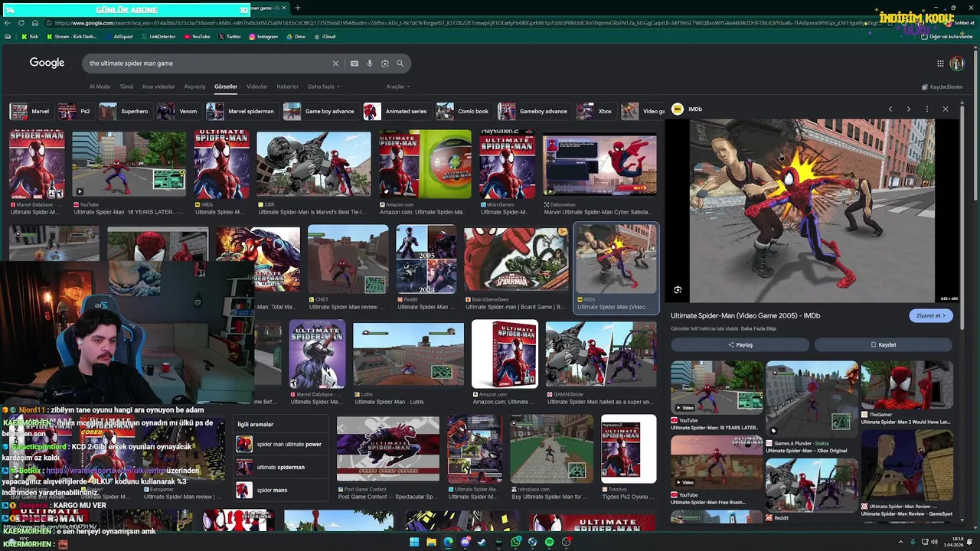Search this image with Lens in preview
The height and width of the screenshot is (551, 980).
tap(678, 290)
